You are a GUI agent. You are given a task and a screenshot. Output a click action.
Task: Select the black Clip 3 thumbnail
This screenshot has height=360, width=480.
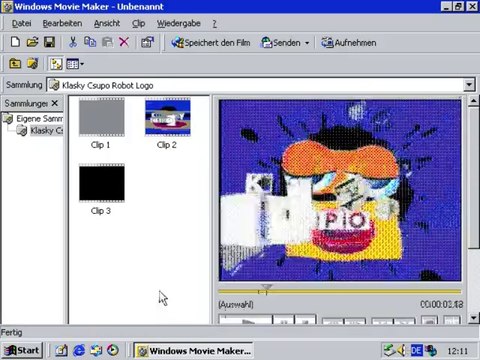[x=102, y=183]
